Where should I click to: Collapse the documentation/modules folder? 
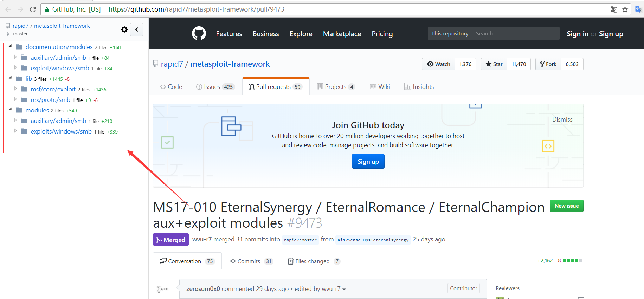tap(10, 46)
